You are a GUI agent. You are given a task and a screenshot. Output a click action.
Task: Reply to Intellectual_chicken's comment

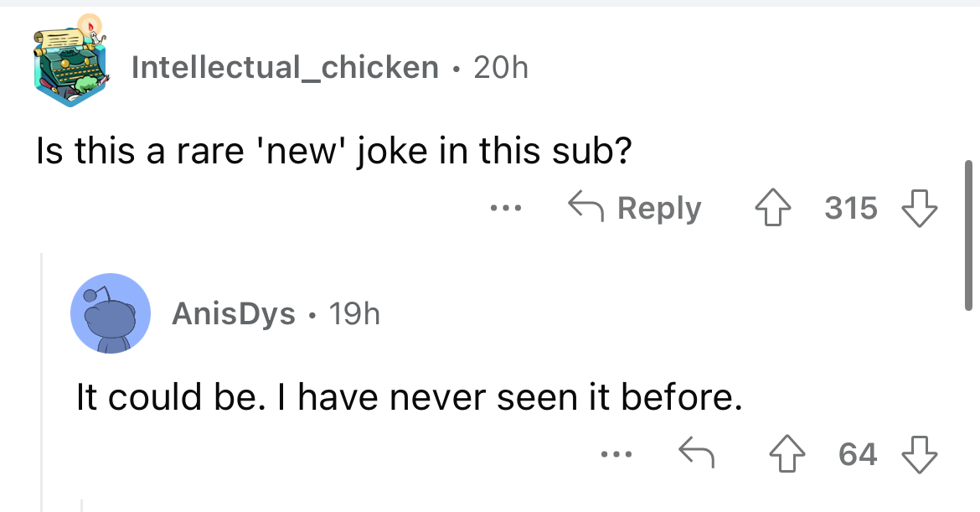click(x=635, y=208)
